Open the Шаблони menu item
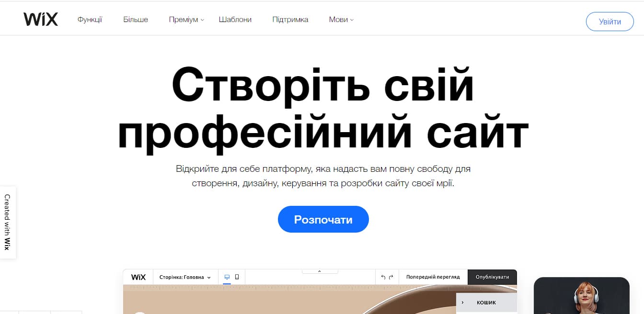Viewport: 644px width, 314px height. click(x=235, y=20)
